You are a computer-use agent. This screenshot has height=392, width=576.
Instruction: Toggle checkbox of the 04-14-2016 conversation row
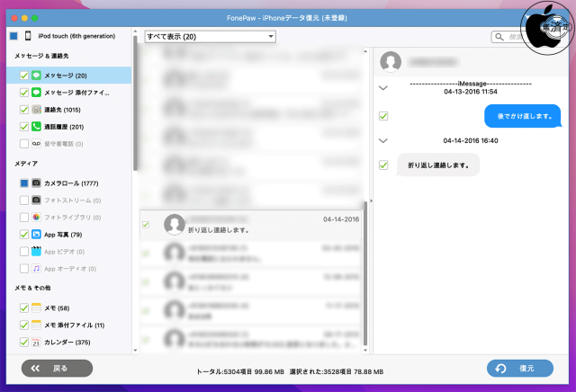(146, 224)
